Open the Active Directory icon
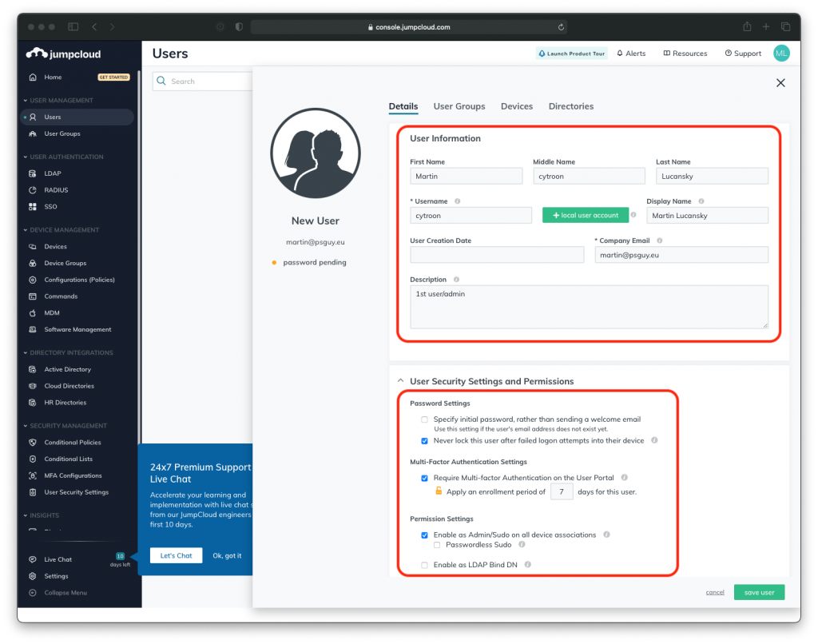This screenshot has width=818, height=644. [x=33, y=369]
